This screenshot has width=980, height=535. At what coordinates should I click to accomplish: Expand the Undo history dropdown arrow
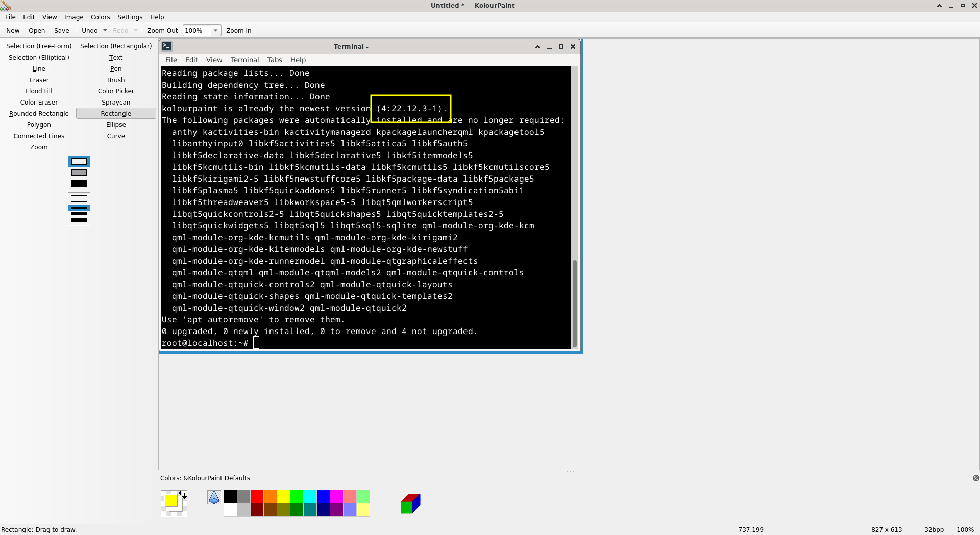pyautogui.click(x=105, y=31)
